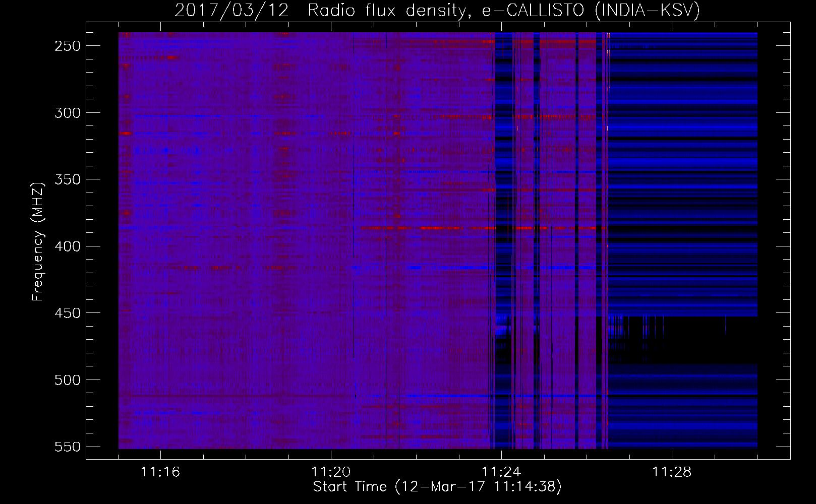Click the '11:20' time tick label

(331, 472)
